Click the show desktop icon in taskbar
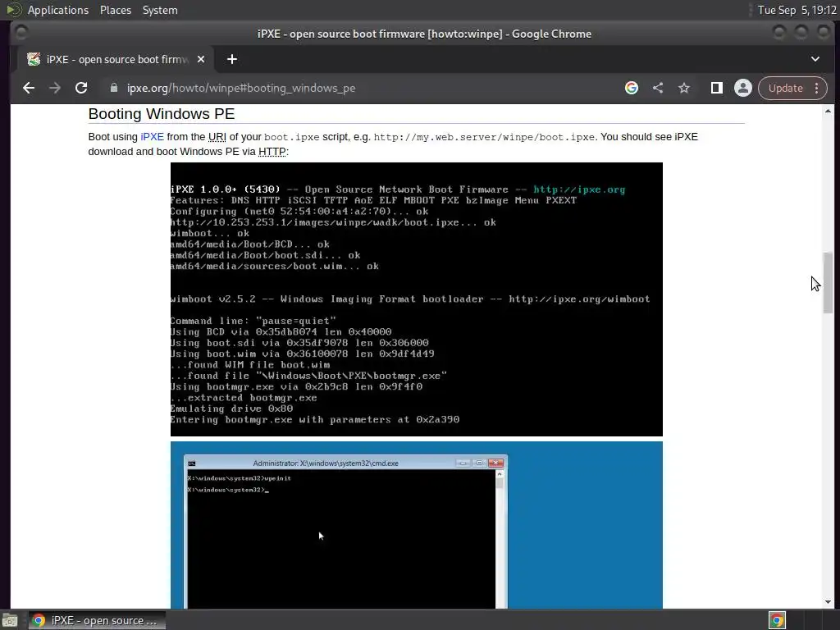Image resolution: width=840 pixels, height=630 pixels. 10,620
